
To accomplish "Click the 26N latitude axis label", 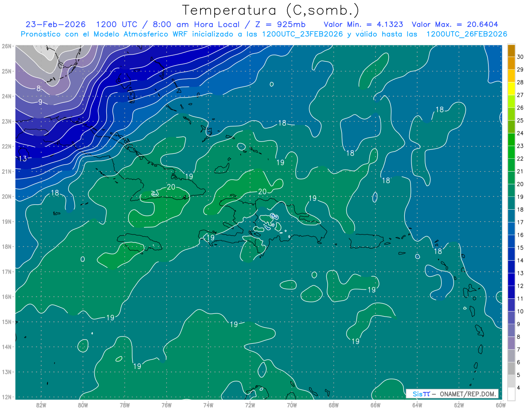I will click(6, 46).
